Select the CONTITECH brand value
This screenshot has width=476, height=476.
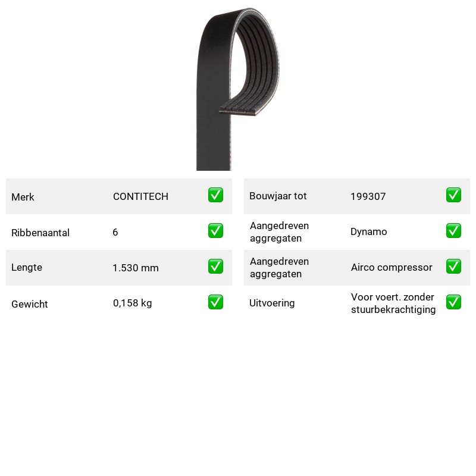pyautogui.click(x=140, y=196)
